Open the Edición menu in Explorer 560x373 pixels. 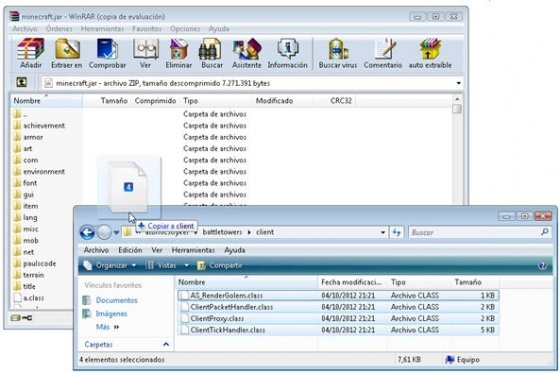[130, 250]
